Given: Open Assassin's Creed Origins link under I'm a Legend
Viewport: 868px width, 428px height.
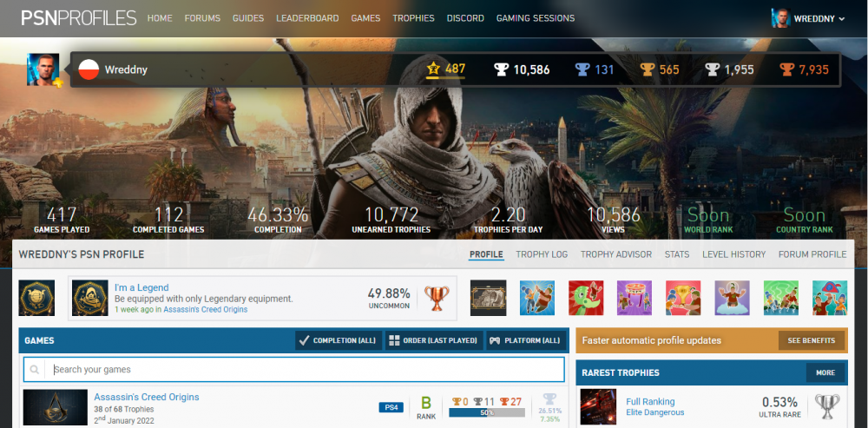Looking at the screenshot, I should point(206,310).
